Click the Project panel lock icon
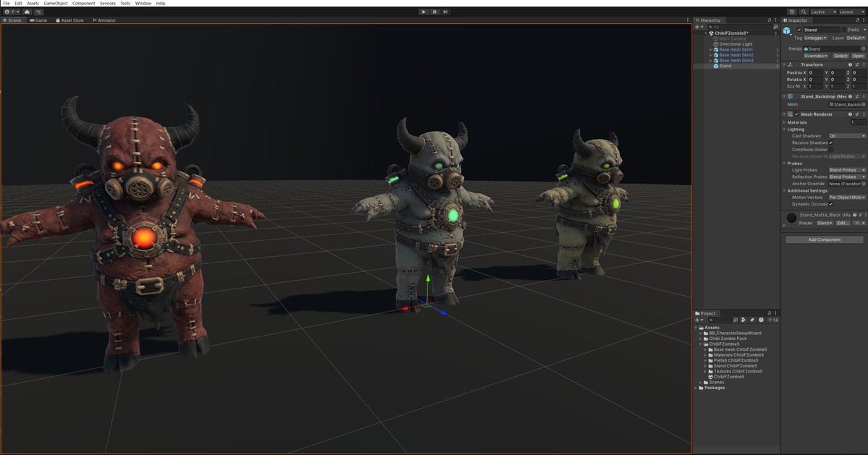Viewport: 868px width, 455px height. 769,313
